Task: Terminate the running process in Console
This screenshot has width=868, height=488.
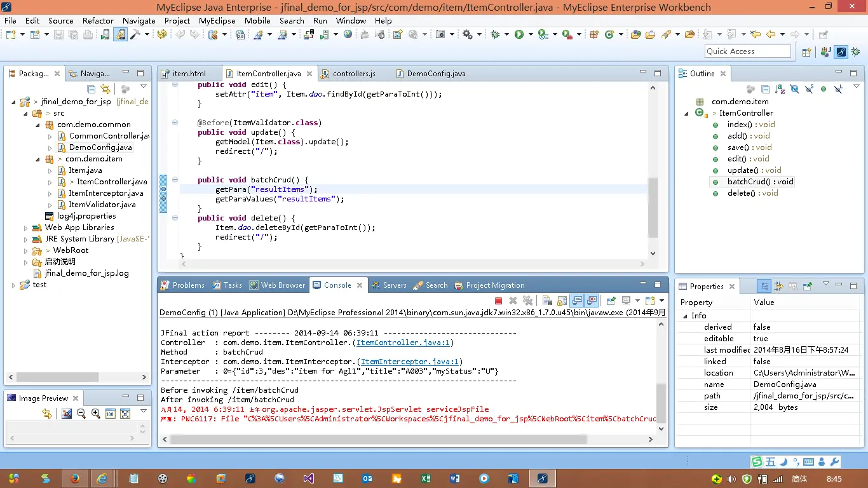Action: tap(498, 301)
